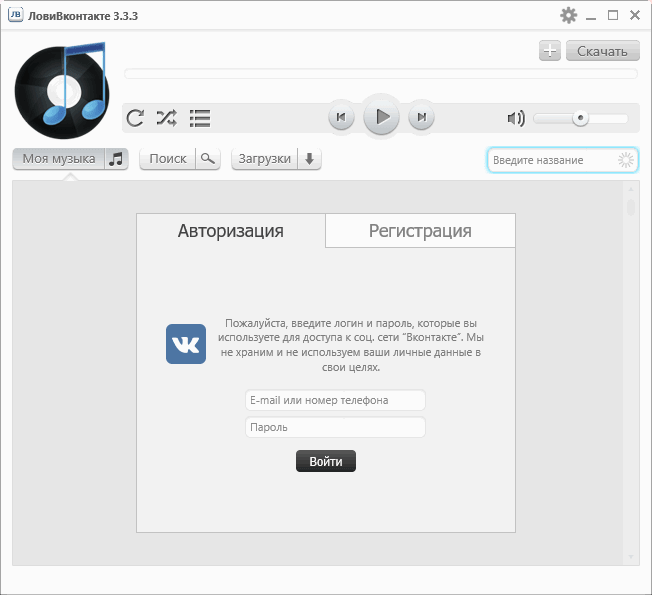652x595 pixels.
Task: Click the Скачать download button
Action: coord(603,51)
